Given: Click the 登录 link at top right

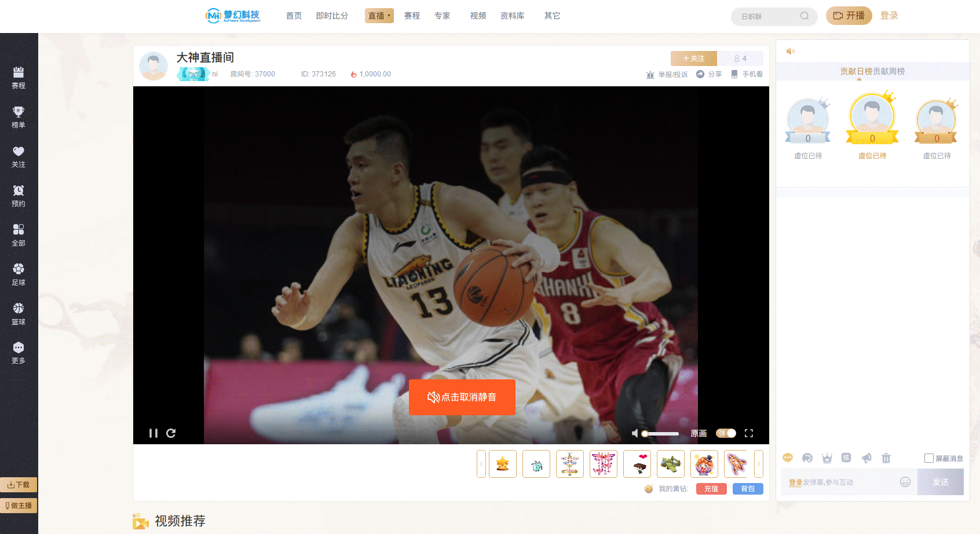Looking at the screenshot, I should tap(890, 16).
